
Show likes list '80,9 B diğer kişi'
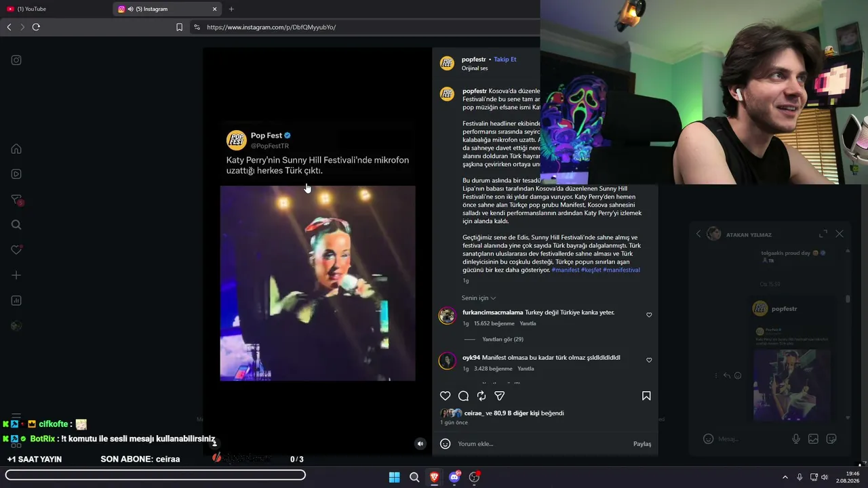click(517, 413)
